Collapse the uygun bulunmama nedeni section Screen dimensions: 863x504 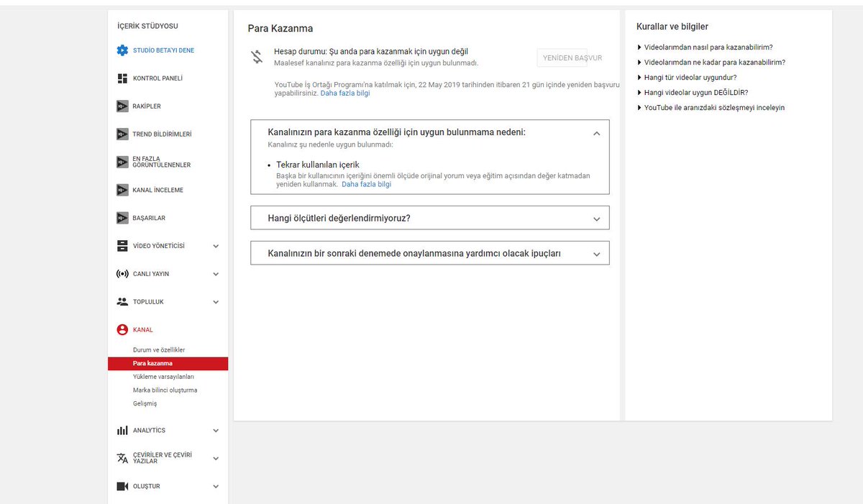click(596, 133)
